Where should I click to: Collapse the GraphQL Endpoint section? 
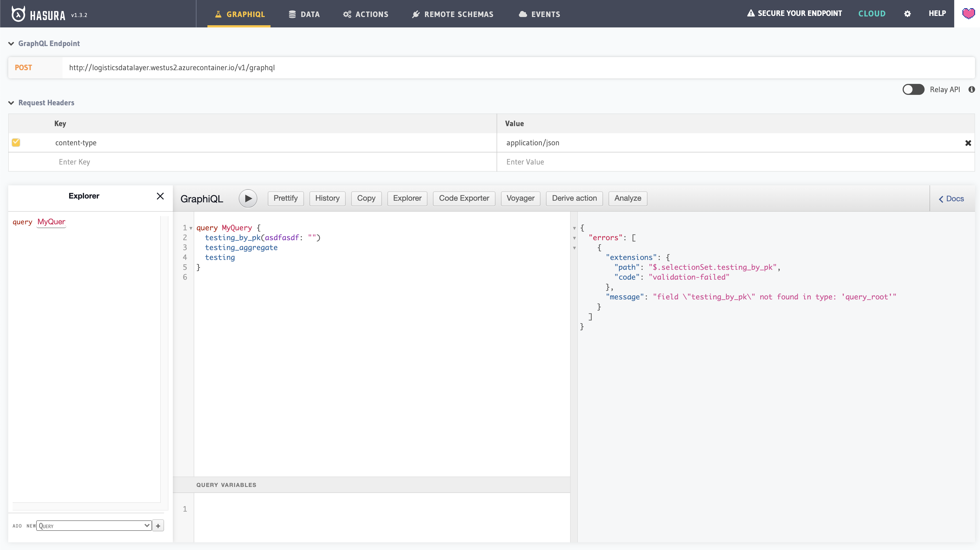click(11, 43)
